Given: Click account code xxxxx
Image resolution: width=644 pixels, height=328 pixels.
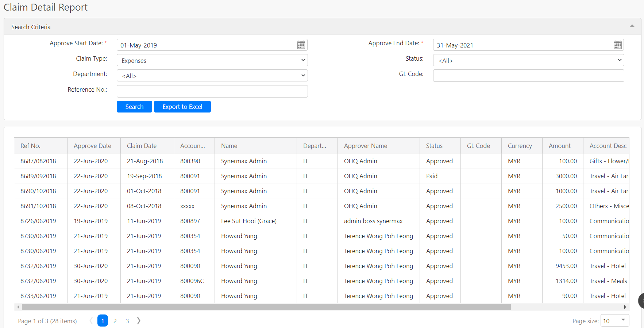Looking at the screenshot, I should click(187, 206).
